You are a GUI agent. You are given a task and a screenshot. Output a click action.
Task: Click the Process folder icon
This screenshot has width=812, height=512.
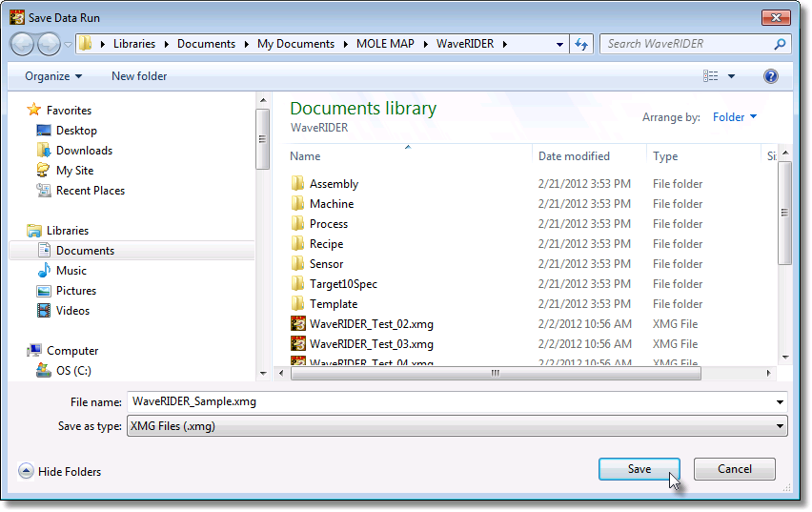[x=297, y=224]
